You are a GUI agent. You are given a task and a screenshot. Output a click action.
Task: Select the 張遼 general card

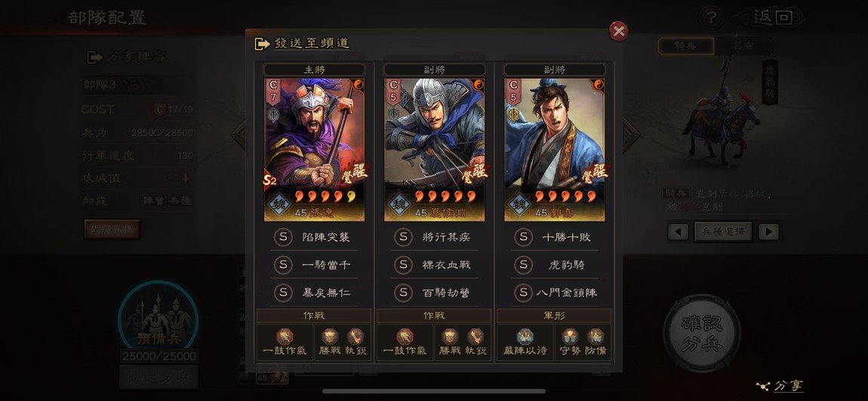(315, 150)
